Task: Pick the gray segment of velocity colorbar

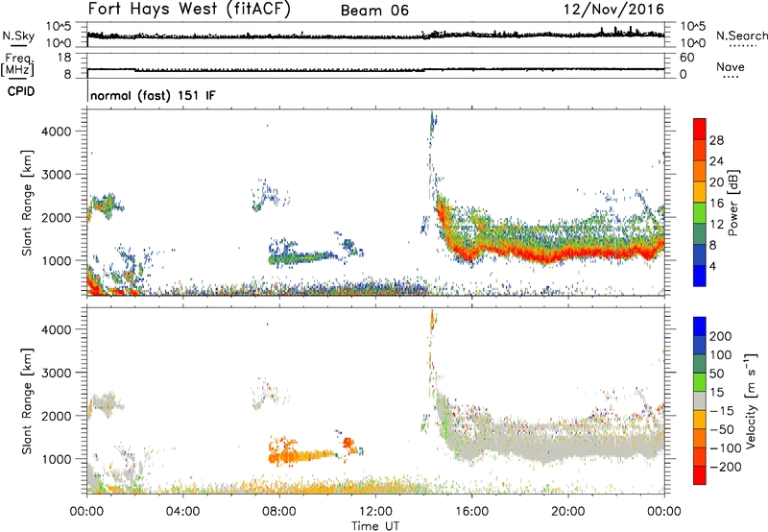Action: (700, 400)
